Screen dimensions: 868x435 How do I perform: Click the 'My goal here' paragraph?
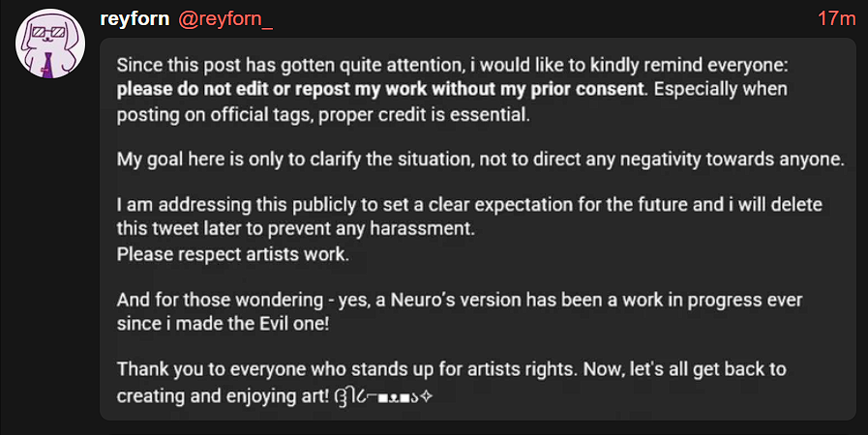coord(481,159)
